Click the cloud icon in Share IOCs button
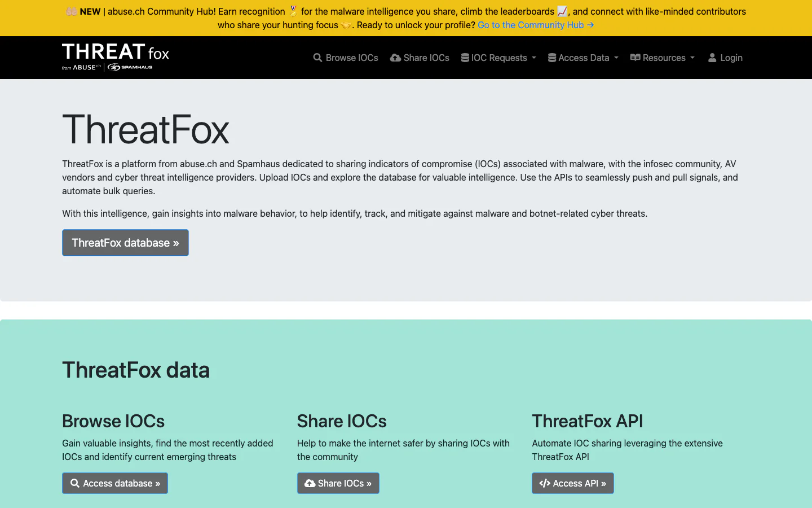The height and width of the screenshot is (508, 812). (x=310, y=483)
